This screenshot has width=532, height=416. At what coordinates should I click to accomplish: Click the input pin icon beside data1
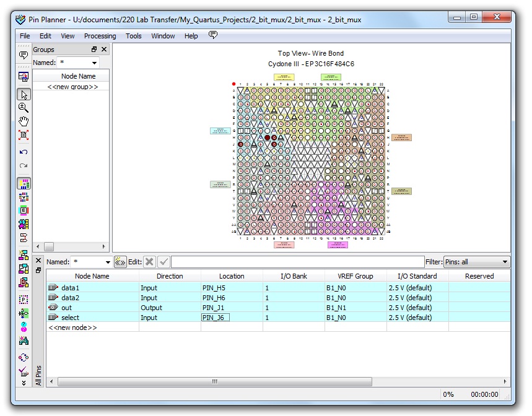pyautogui.click(x=53, y=287)
